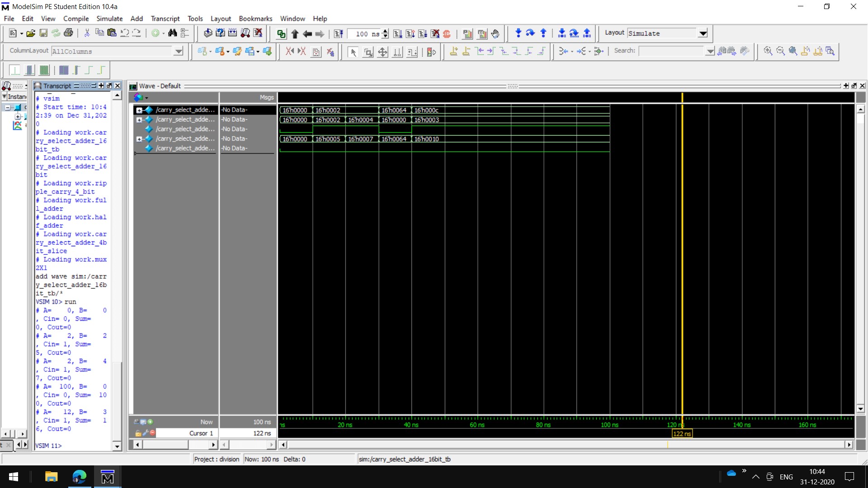Toggle lock on Cursor 1
This screenshot has height=488, width=868.
point(139,433)
